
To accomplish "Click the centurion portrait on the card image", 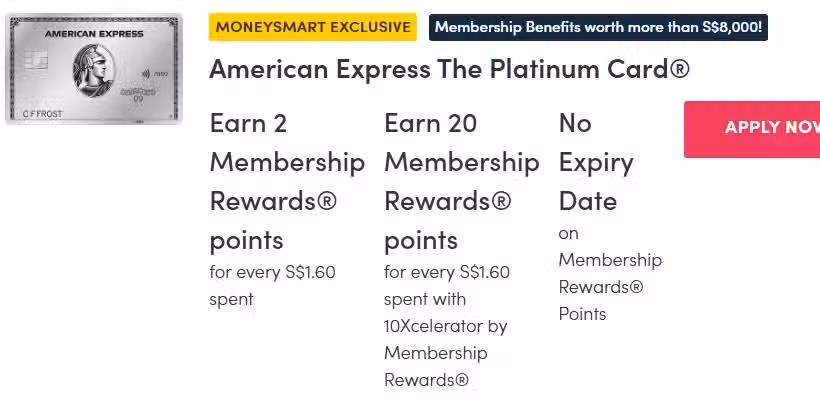I will 93,70.
